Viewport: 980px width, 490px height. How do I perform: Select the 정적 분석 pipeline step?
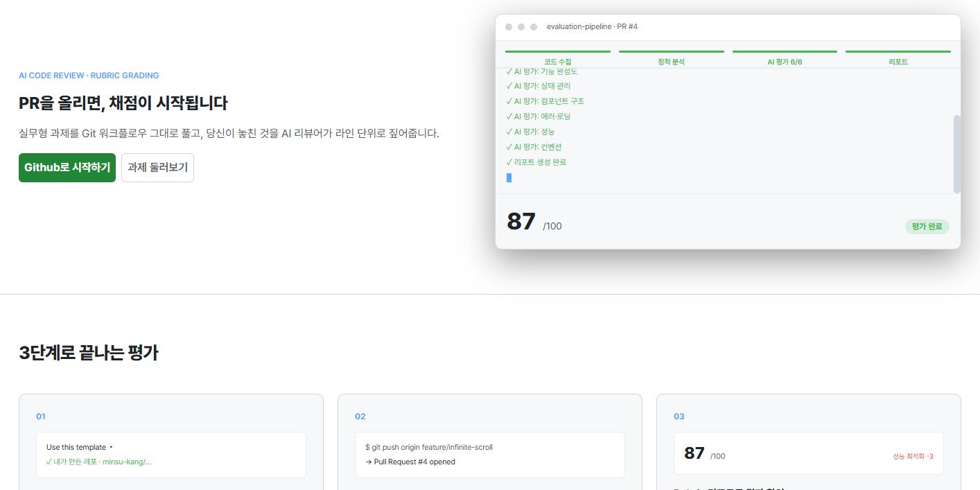coord(671,58)
